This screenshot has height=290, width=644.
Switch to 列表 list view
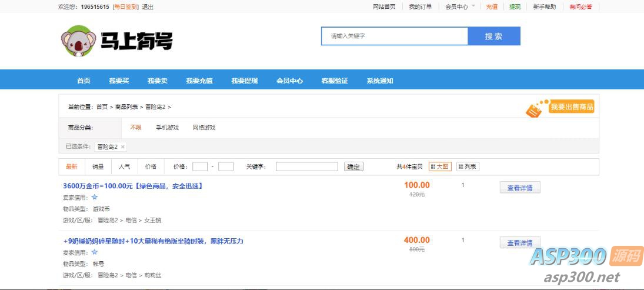point(468,166)
